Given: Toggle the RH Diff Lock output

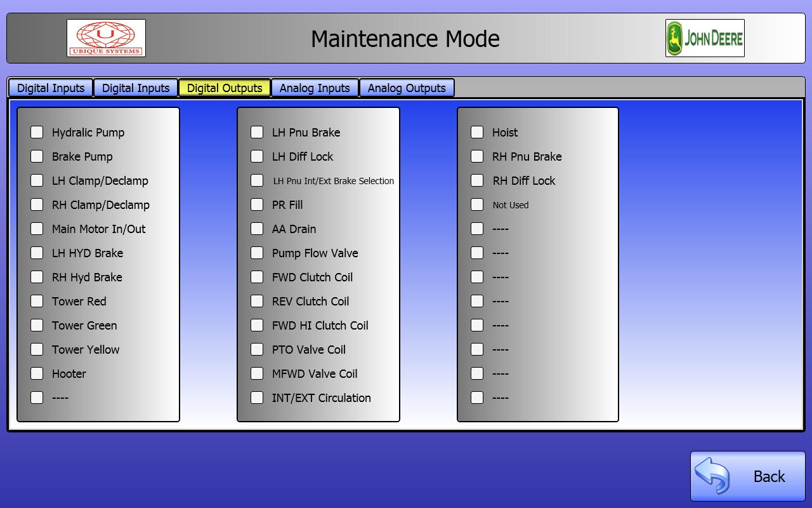Looking at the screenshot, I should tap(477, 180).
